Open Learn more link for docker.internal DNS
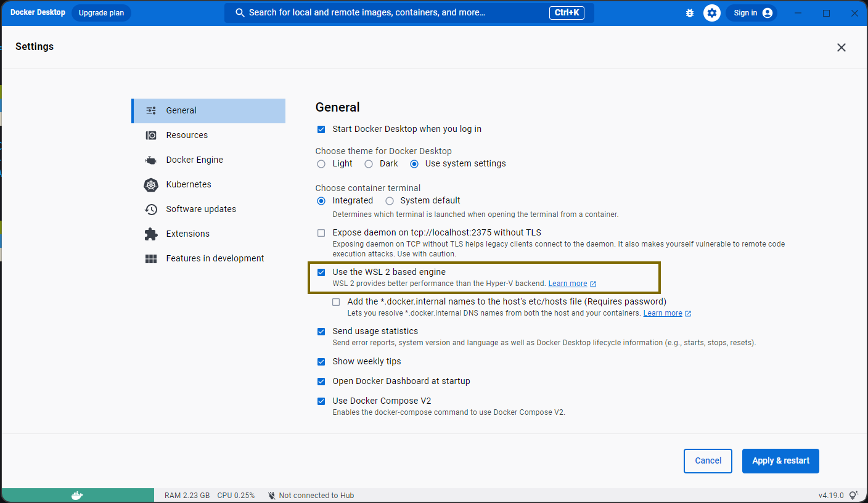This screenshot has width=868, height=503. 663,313
